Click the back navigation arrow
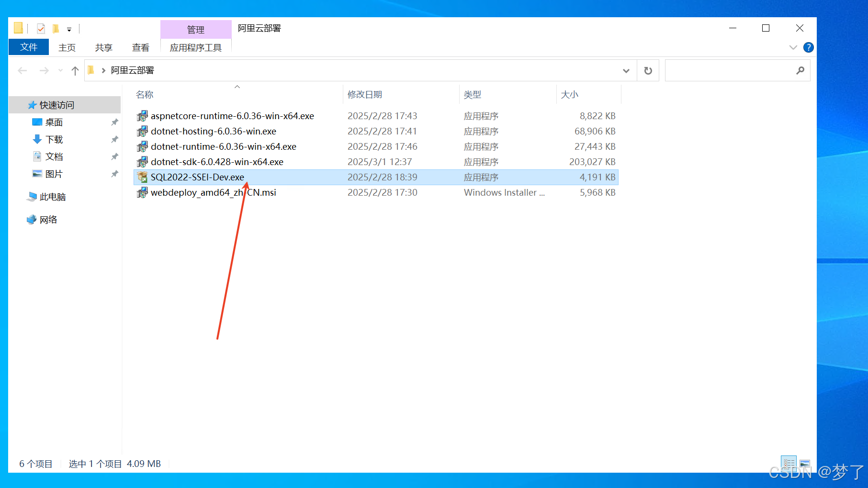Screen dimensions: 868x488 coord(23,71)
